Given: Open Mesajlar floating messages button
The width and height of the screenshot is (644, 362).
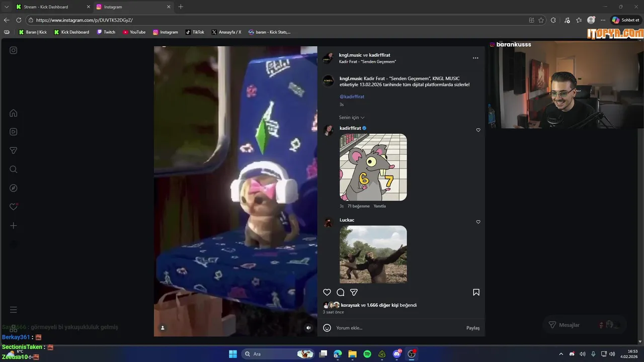Looking at the screenshot, I should (x=585, y=325).
